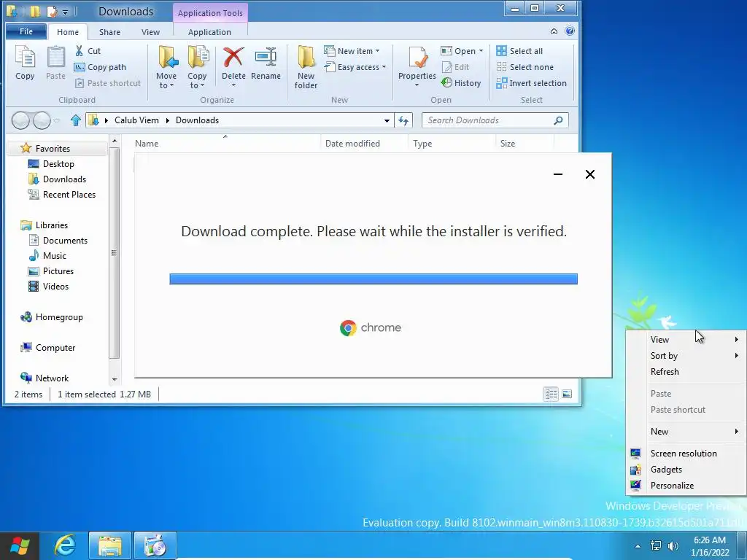
Task: Open the address bar history dropdown
Action: (387, 121)
